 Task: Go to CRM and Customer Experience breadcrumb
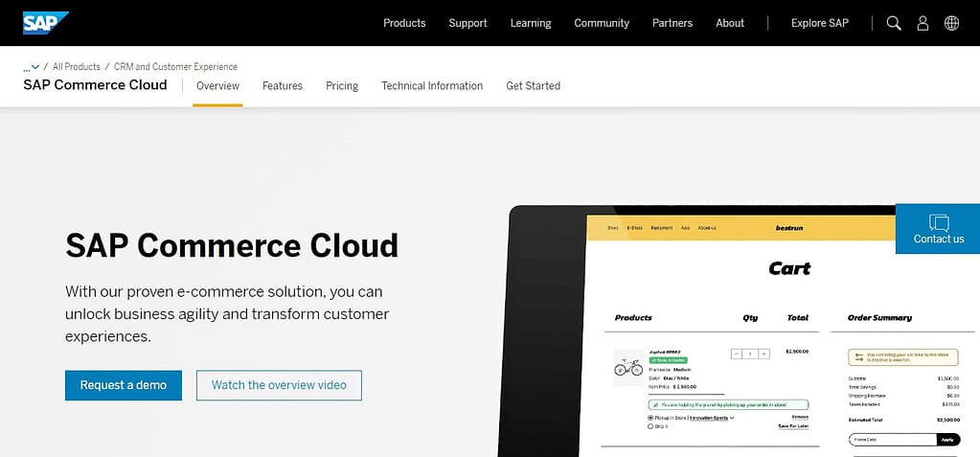(x=175, y=66)
